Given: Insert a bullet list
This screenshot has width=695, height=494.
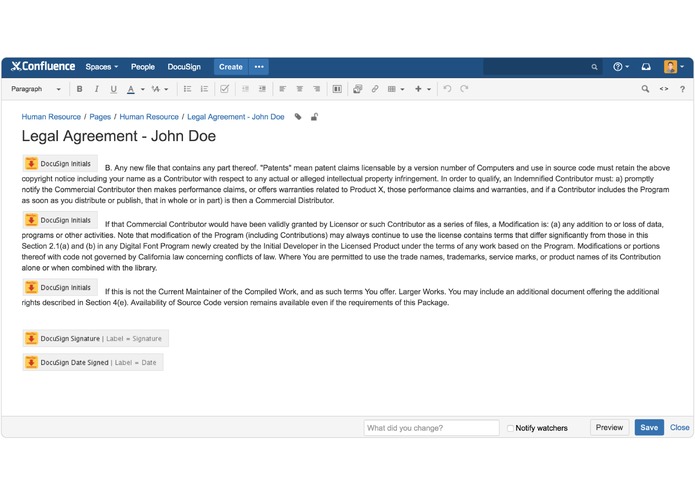Looking at the screenshot, I should click(x=187, y=89).
